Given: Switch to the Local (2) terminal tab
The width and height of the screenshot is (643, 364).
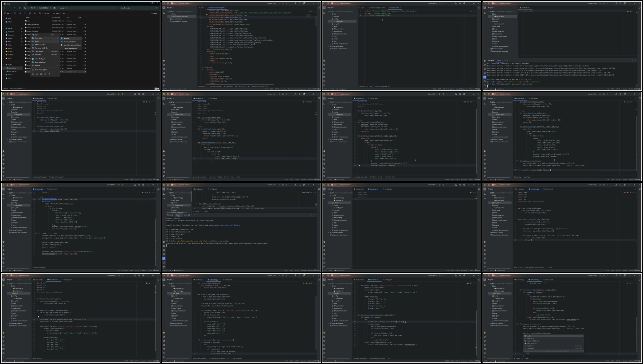Looking at the screenshot, I should [187, 215].
